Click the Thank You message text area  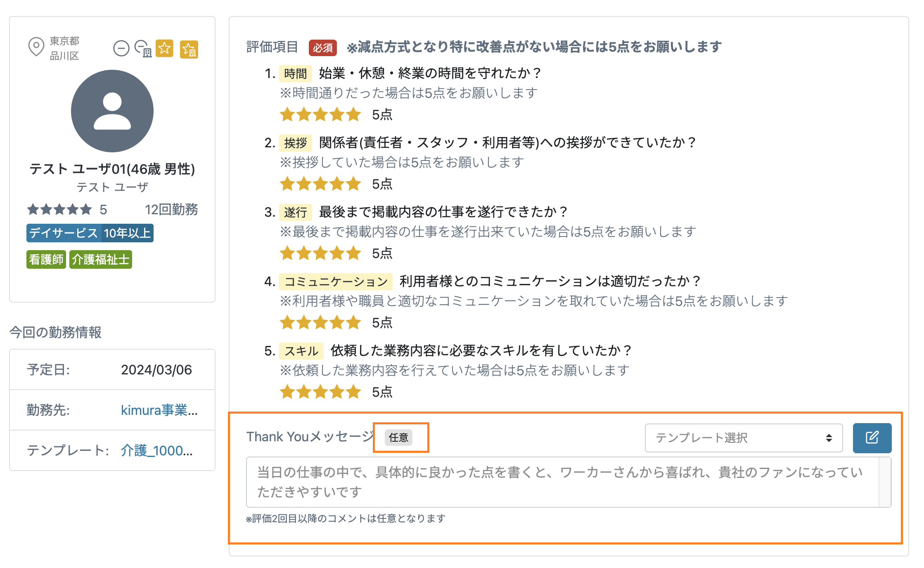tap(562, 482)
